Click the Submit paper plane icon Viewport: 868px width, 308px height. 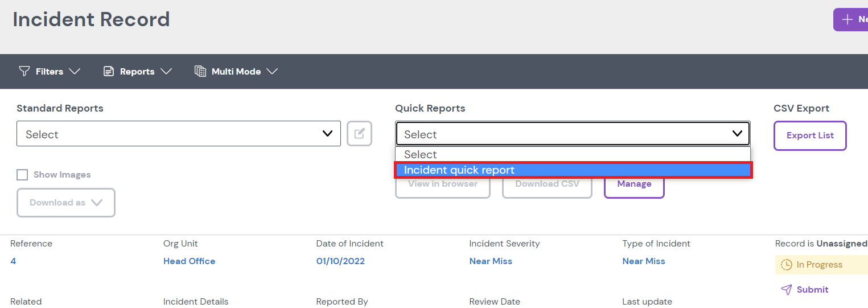click(x=787, y=290)
